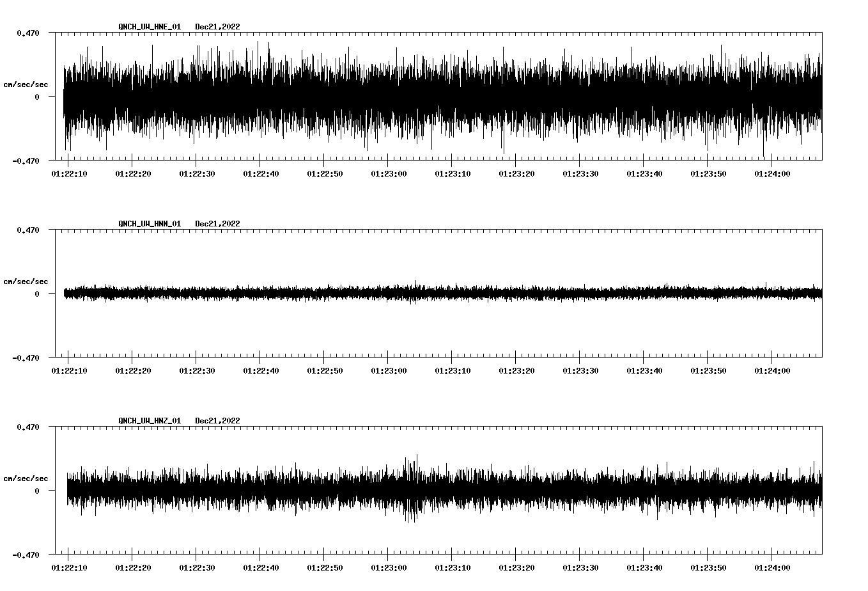Click the Dec21,2022 date next to HNN channel
This screenshot has width=868, height=591.
(x=217, y=223)
